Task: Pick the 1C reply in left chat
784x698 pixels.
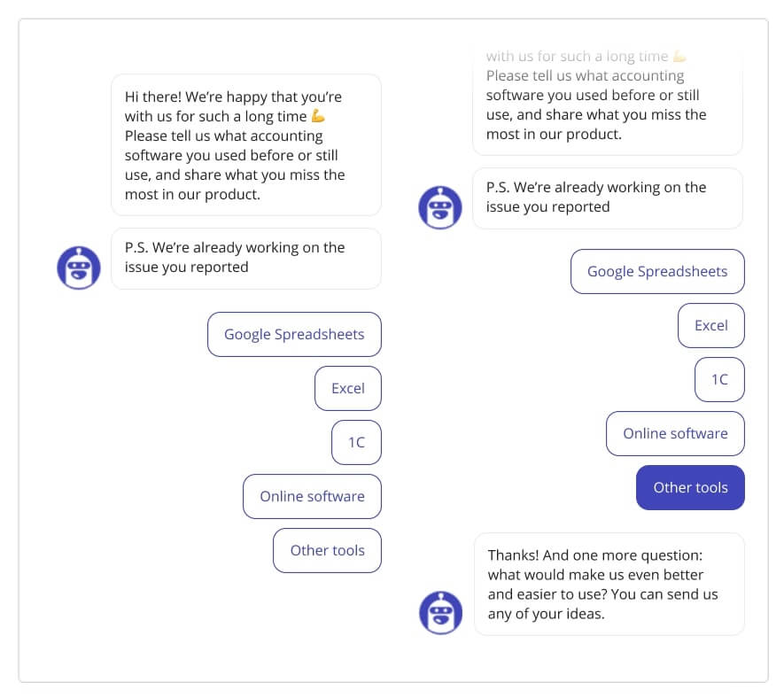Action: 356,443
